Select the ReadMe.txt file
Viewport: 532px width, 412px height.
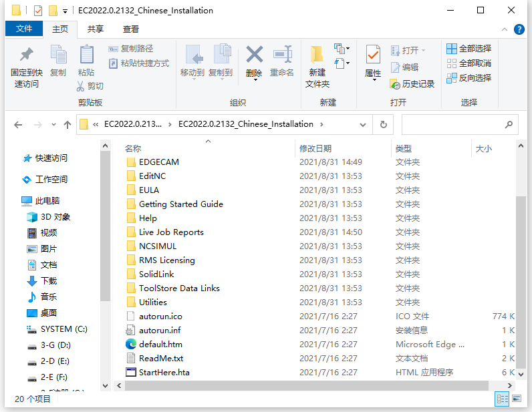pyautogui.click(x=154, y=359)
